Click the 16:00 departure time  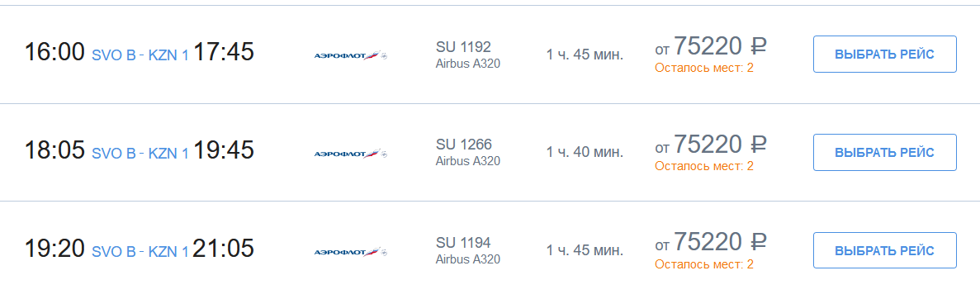pos(54,52)
